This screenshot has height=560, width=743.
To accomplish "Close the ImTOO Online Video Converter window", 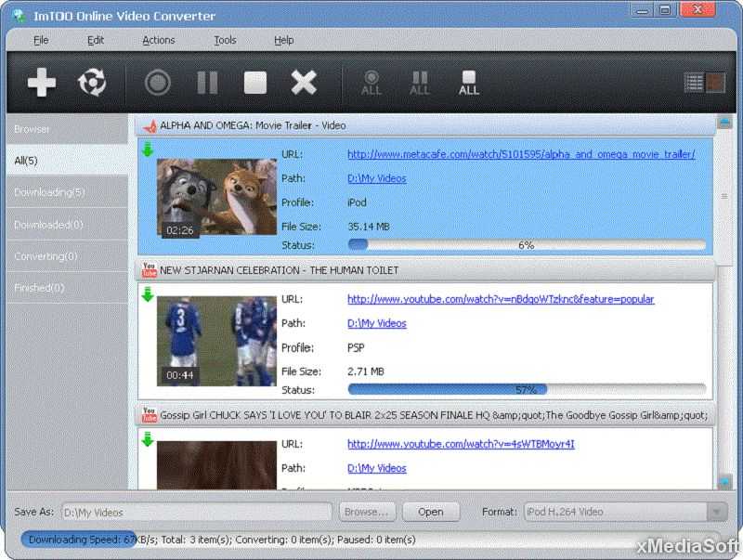I will click(697, 10).
